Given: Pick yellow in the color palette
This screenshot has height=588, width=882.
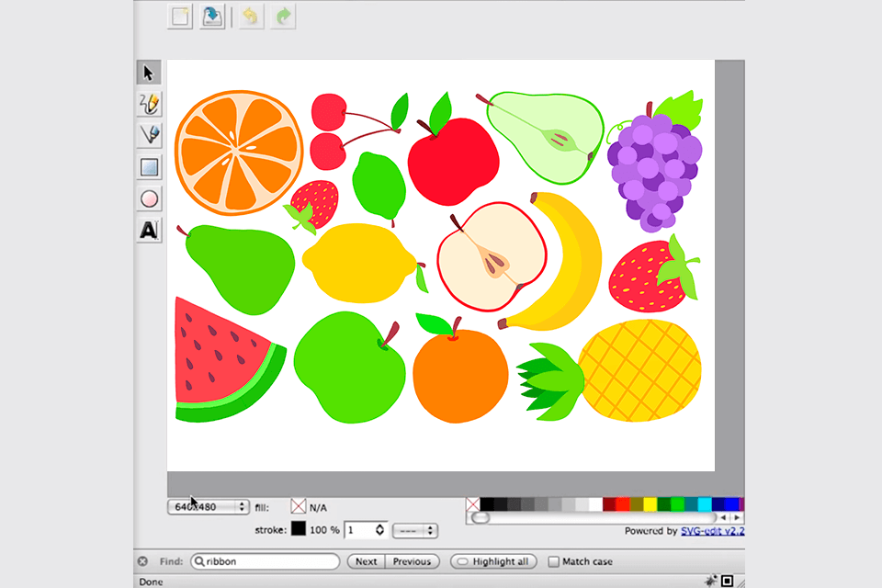Looking at the screenshot, I should [x=650, y=504].
